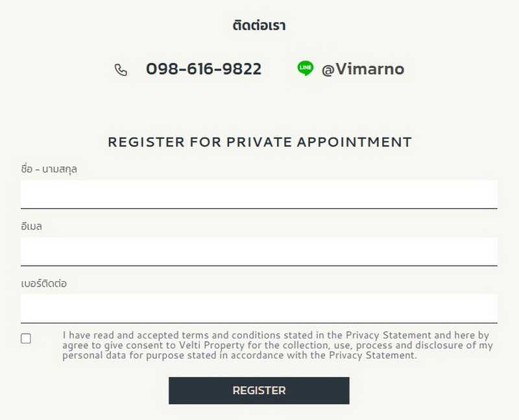This screenshot has width=519, height=420.
Task: Select the อีเมล email input field
Action: pyautogui.click(x=259, y=251)
